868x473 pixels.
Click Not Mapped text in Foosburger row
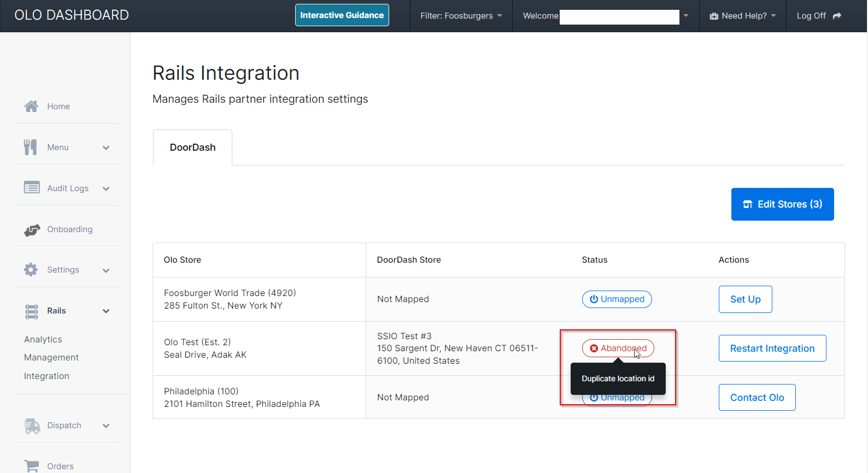(403, 299)
